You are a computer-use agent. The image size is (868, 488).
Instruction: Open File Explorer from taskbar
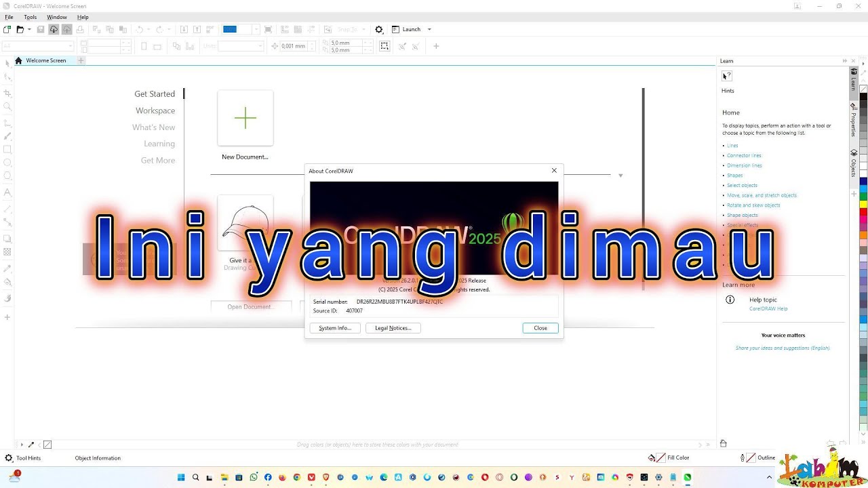coord(224,477)
